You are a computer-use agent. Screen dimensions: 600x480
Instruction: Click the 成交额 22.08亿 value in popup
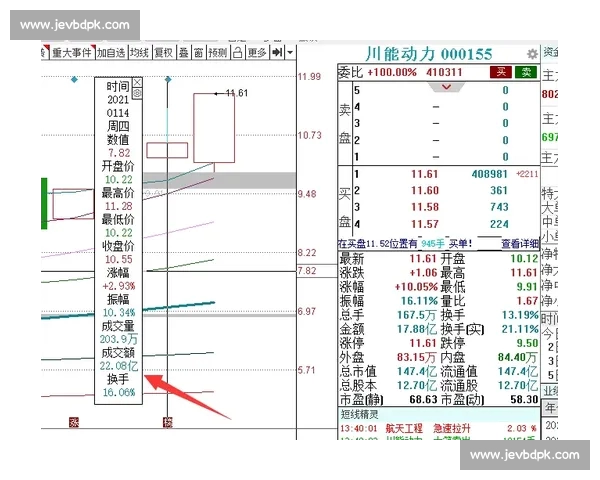pyautogui.click(x=119, y=366)
